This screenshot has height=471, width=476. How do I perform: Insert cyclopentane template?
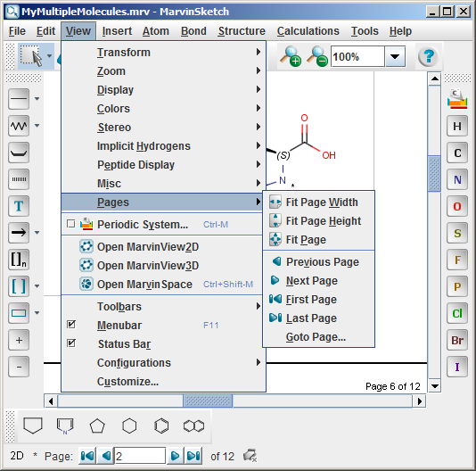pos(97,426)
